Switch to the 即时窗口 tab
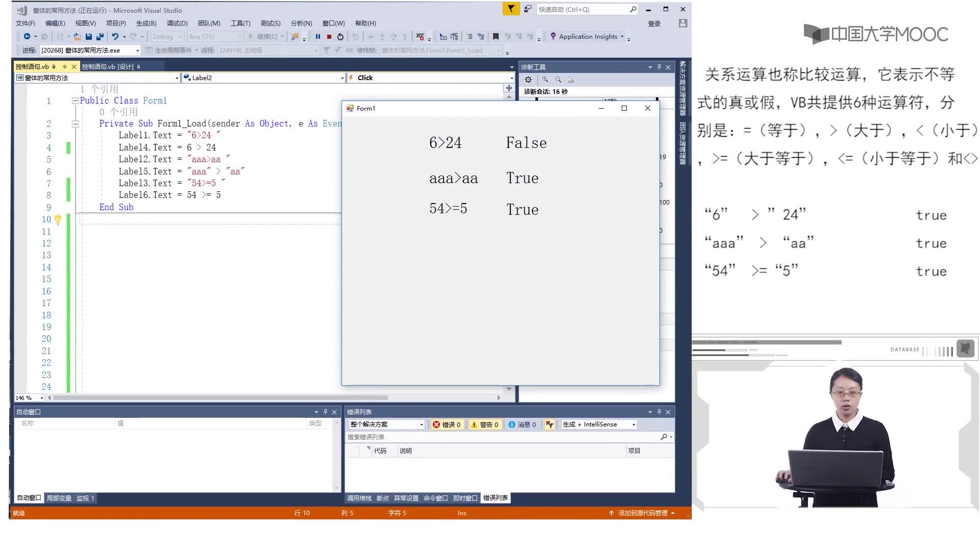The width and height of the screenshot is (980, 551). point(465,498)
